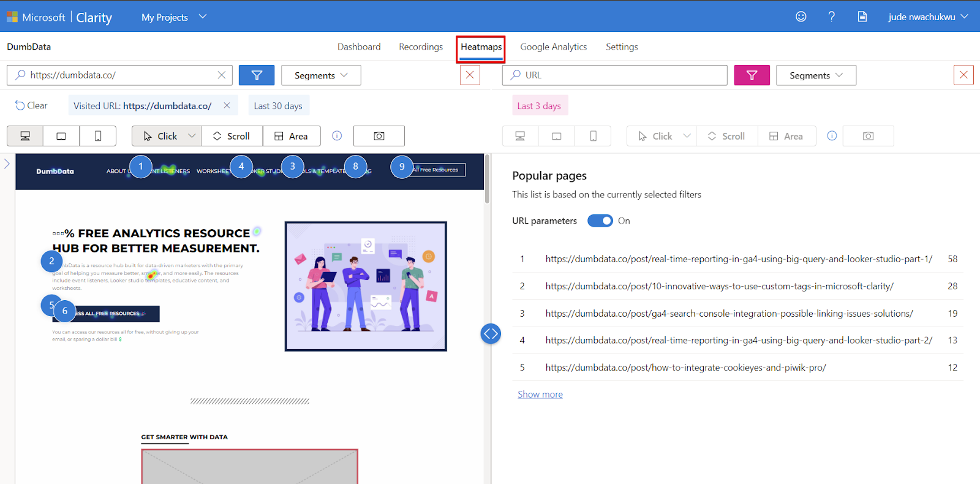Image resolution: width=980 pixels, height=484 pixels.
Task: Expand the left side panel chevron
Action: pos(7,164)
